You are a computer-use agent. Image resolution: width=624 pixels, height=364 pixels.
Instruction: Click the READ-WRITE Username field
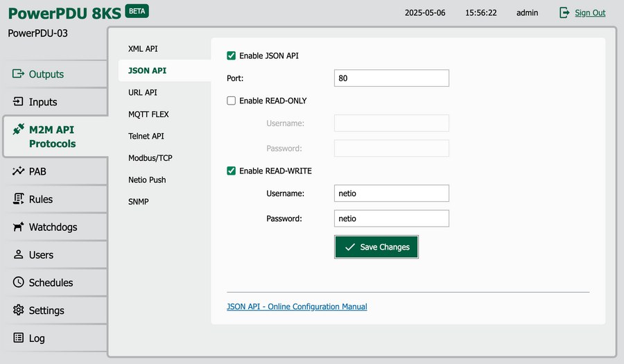392,193
